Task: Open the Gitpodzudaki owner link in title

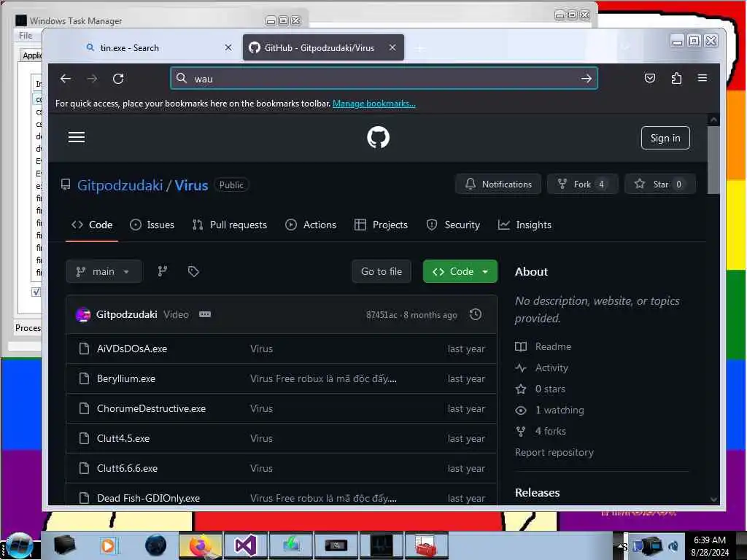Action: pyautogui.click(x=120, y=185)
